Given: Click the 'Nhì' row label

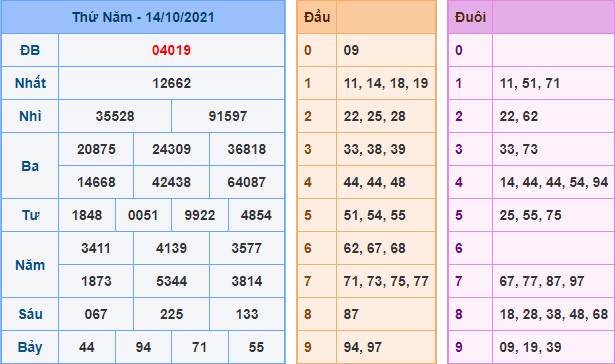Looking at the screenshot, I should click(30, 116).
